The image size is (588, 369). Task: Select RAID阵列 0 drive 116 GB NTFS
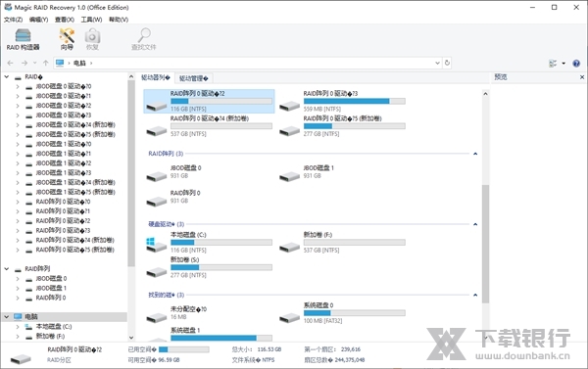209,101
